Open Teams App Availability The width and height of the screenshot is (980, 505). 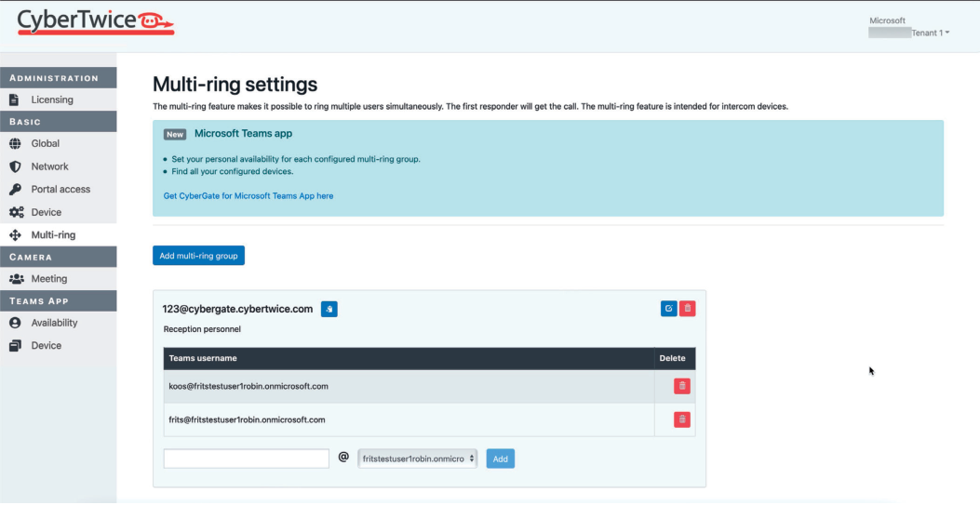pyautogui.click(x=54, y=323)
